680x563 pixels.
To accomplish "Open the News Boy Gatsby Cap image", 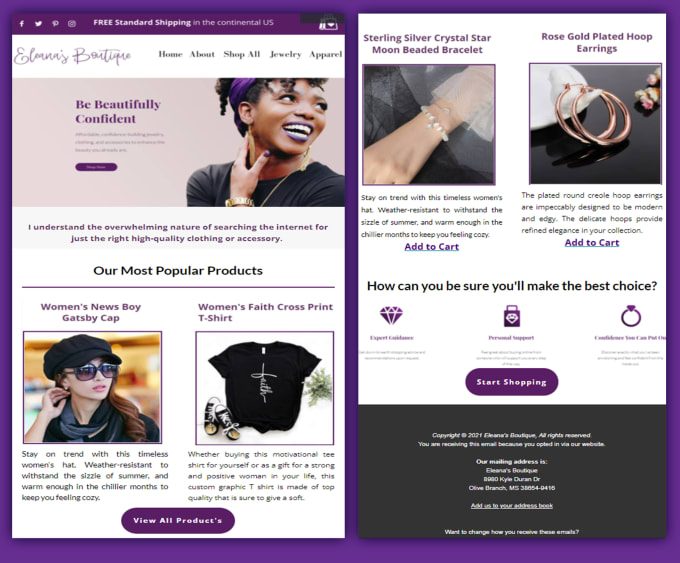I will (x=92, y=387).
